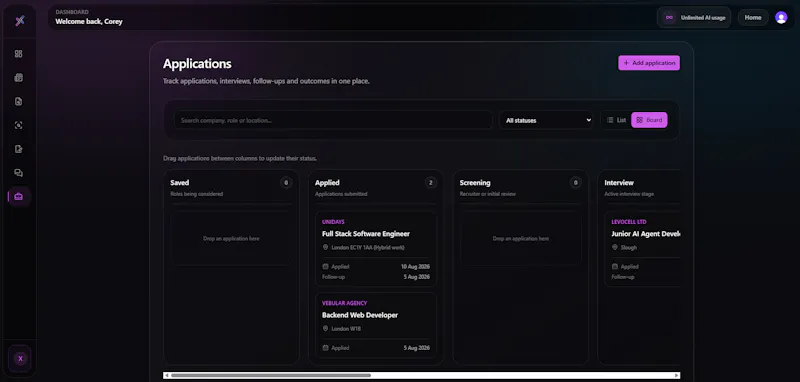This screenshot has width=800, height=382.
Task: Open the document file icon in sidebar
Action: pos(18,101)
